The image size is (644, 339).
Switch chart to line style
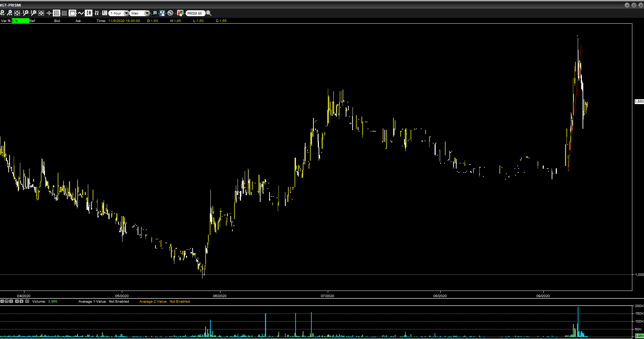click(81, 13)
